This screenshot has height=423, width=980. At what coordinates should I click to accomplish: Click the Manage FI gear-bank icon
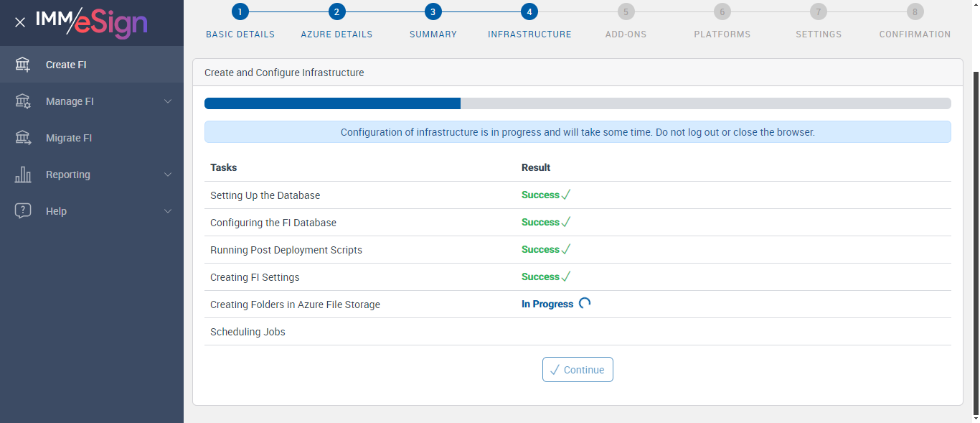click(x=23, y=101)
